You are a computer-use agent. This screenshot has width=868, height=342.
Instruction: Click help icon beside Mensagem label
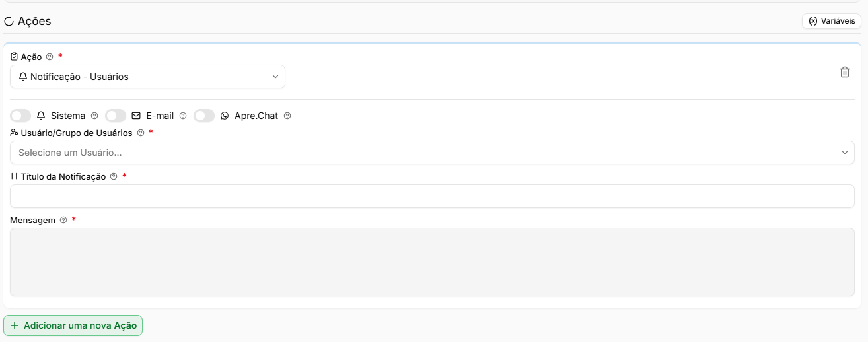tap(63, 220)
